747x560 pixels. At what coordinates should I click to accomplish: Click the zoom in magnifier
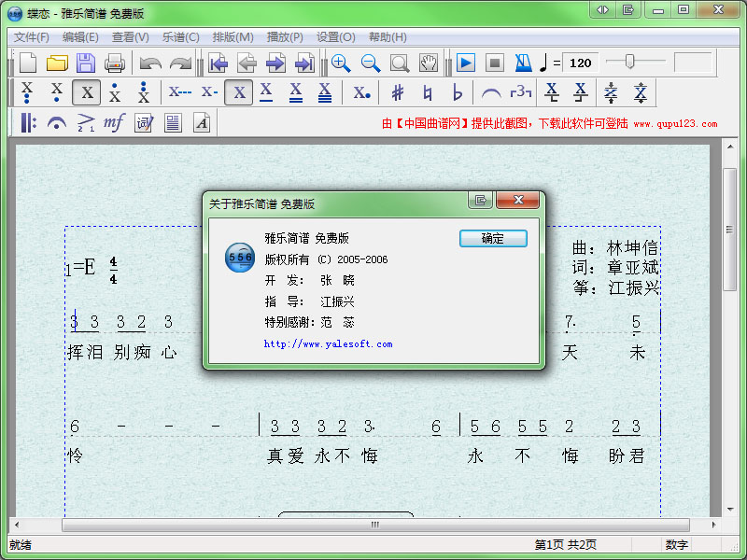tap(341, 63)
